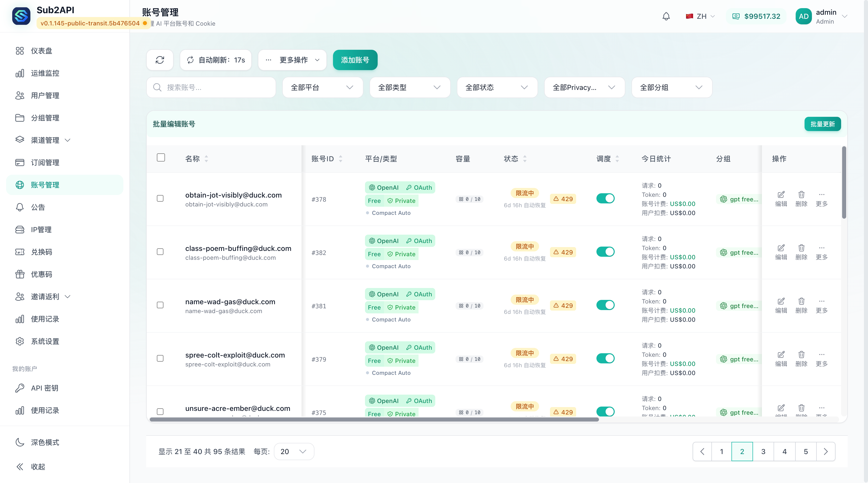Click the 自动刷新 auto-refresh button
The height and width of the screenshot is (483, 868).
(216, 60)
